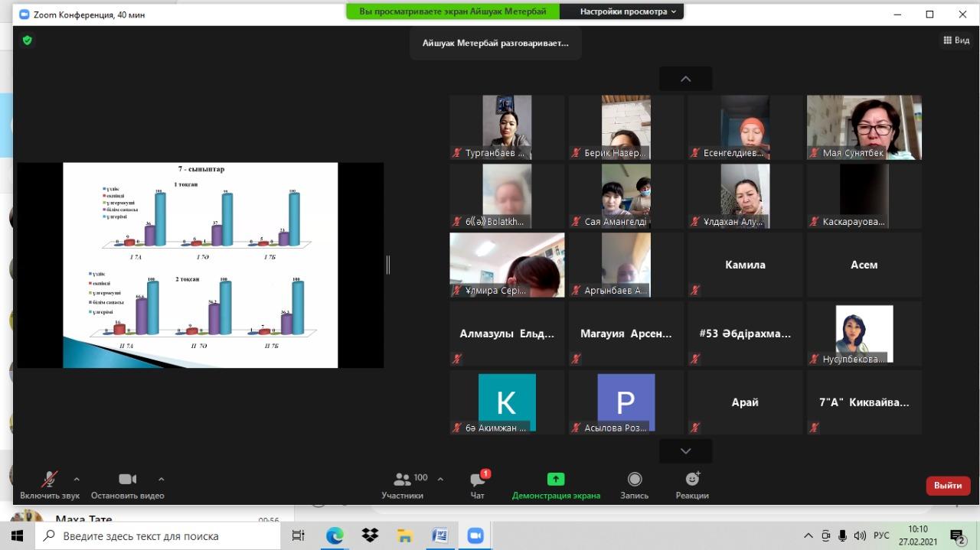980x550 pixels.
Task: Expand video options arrow next to camera
Action: pyautogui.click(x=161, y=479)
